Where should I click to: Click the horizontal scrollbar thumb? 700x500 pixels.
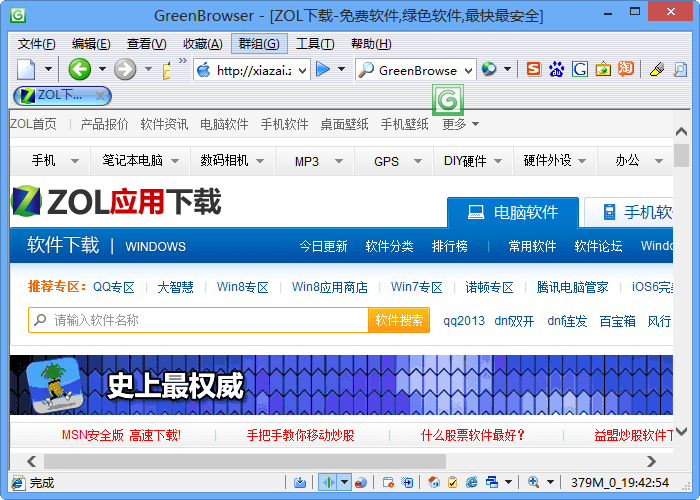tap(245, 461)
